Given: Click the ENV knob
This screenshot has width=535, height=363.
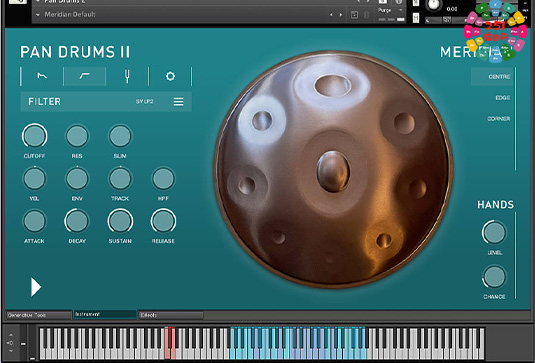Looking at the screenshot, I should point(77,178).
